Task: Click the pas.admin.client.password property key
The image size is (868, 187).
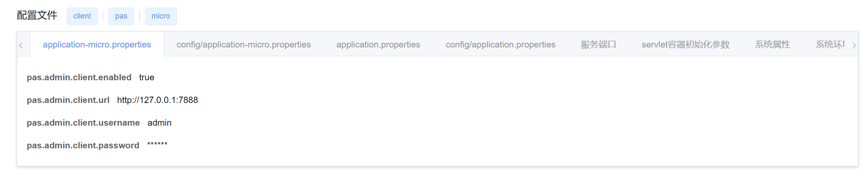Action: click(83, 145)
